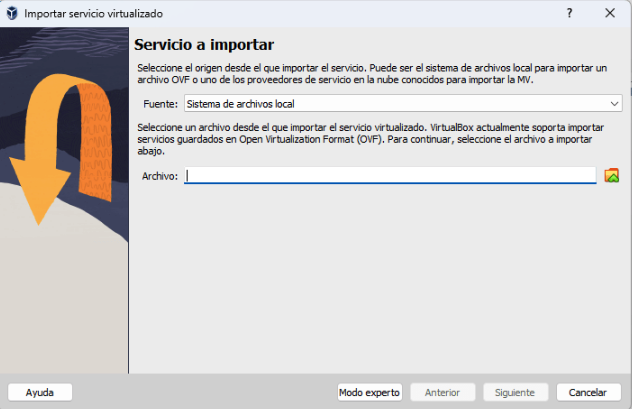
Task: Click the Siguiente button
Action: 515,392
